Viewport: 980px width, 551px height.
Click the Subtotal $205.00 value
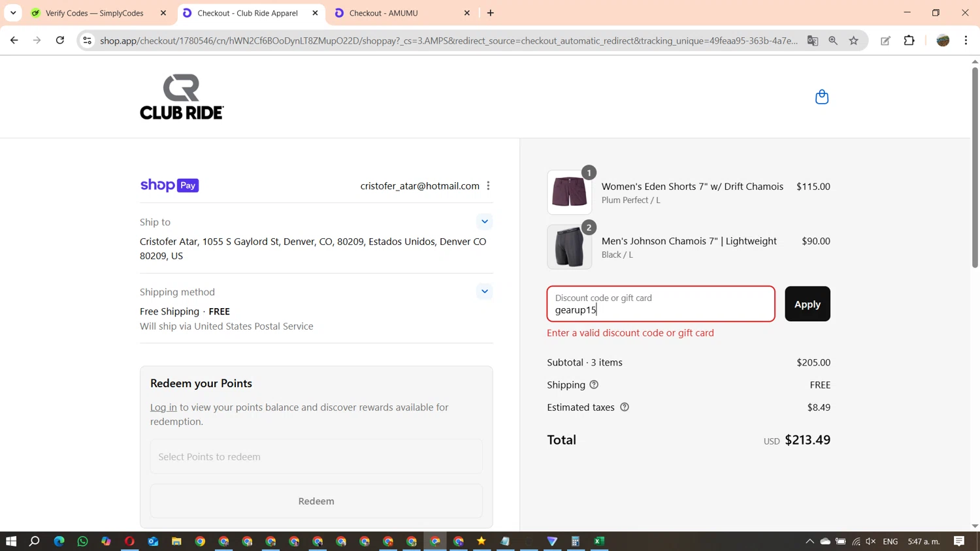tap(813, 362)
